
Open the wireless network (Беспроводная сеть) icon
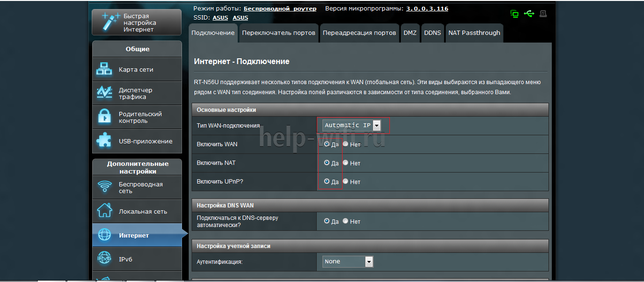tap(104, 187)
